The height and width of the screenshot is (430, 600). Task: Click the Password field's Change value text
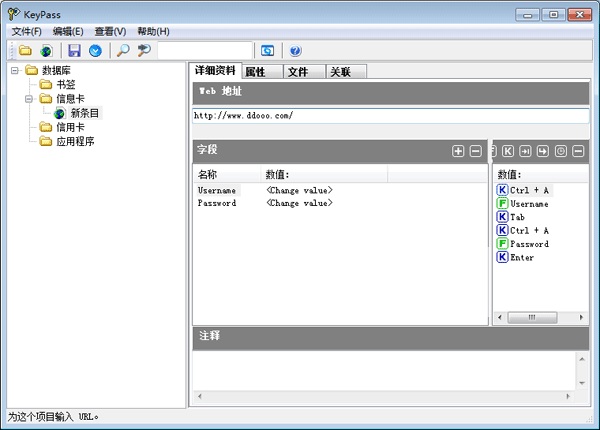pyautogui.click(x=299, y=203)
